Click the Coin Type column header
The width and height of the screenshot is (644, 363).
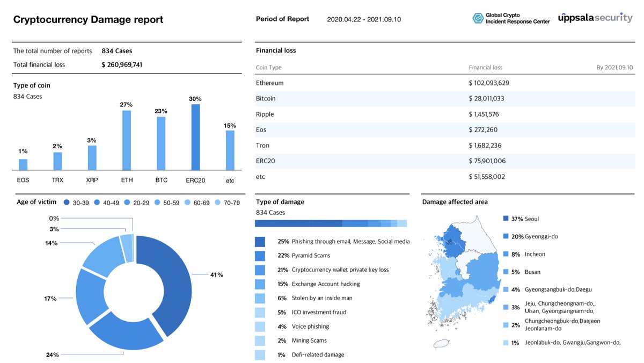pyautogui.click(x=269, y=68)
